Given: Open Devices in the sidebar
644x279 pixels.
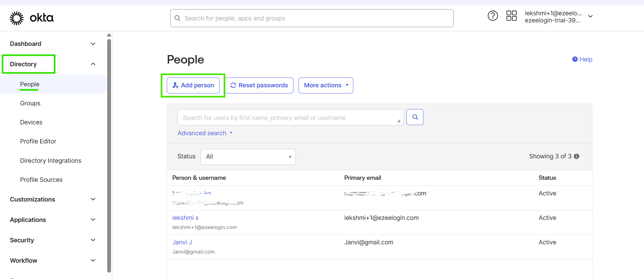Looking at the screenshot, I should coord(31,122).
